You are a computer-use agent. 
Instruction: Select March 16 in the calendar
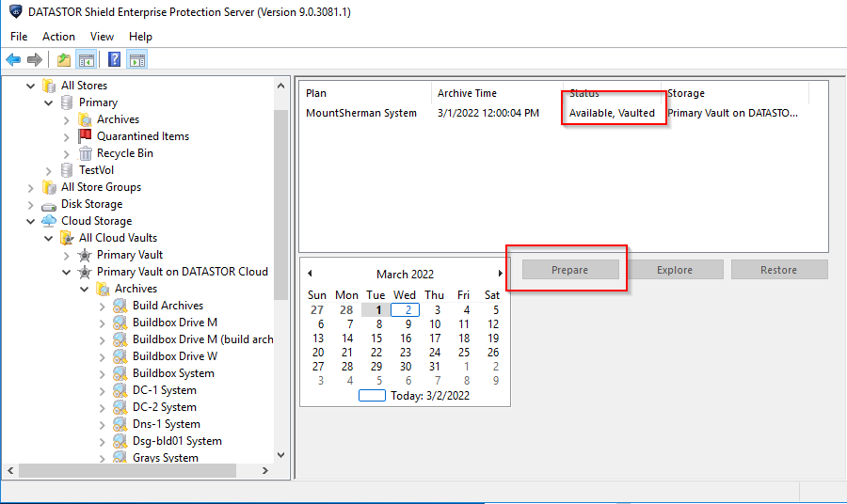pyautogui.click(x=405, y=339)
